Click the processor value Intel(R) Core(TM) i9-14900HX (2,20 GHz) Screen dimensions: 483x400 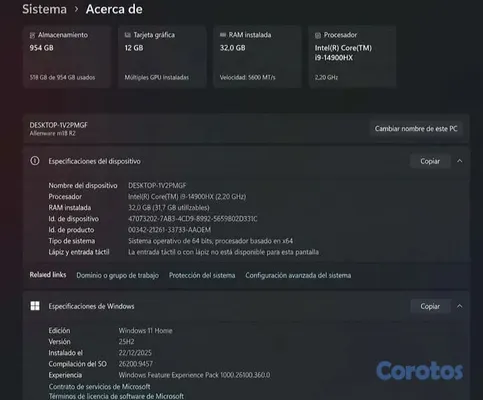tap(187, 197)
